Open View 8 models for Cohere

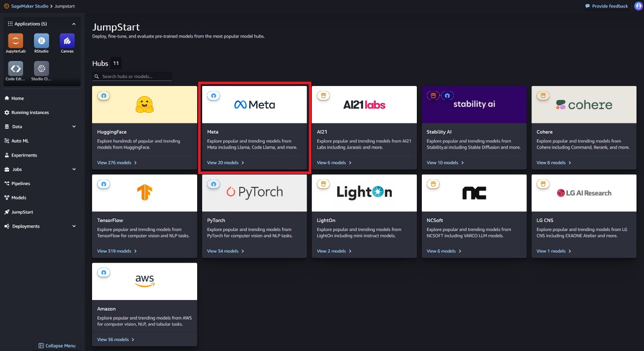554,162
